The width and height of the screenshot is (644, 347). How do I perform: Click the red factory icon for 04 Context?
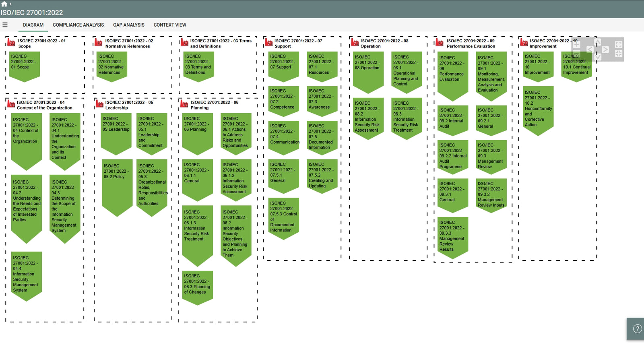pyautogui.click(x=11, y=105)
